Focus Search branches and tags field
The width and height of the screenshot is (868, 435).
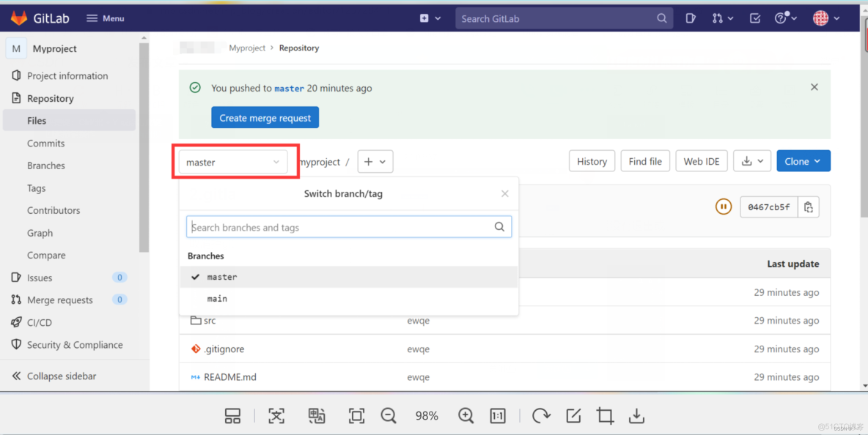pyautogui.click(x=349, y=227)
